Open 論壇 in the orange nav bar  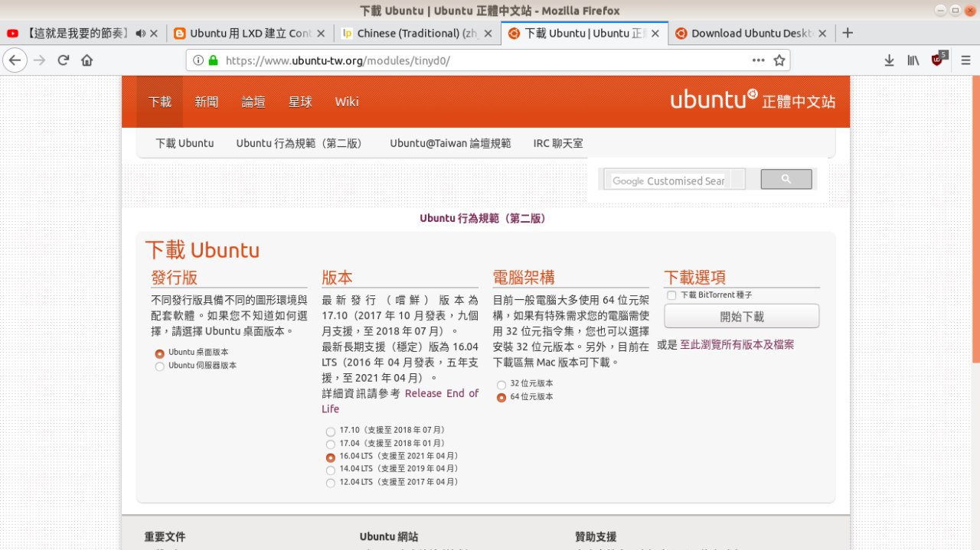[253, 102]
